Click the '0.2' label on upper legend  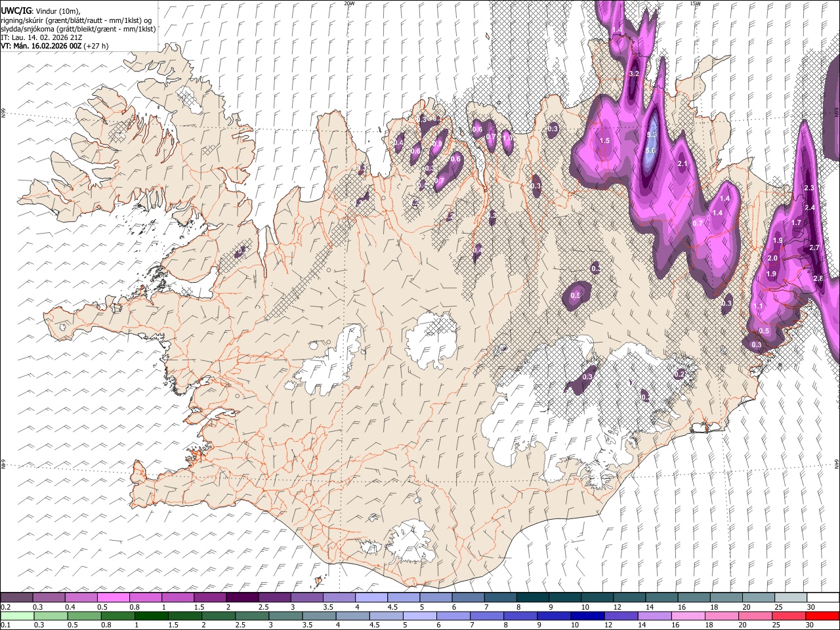(5, 607)
